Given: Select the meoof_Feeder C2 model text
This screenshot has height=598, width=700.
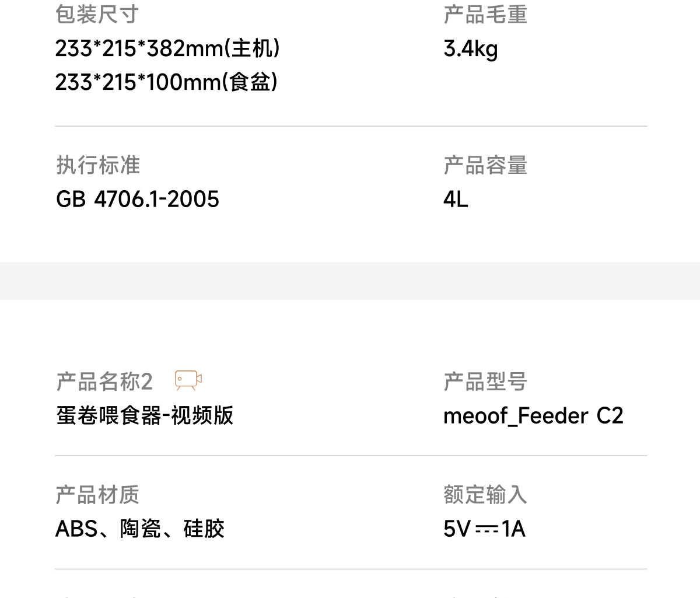Looking at the screenshot, I should click(533, 415).
